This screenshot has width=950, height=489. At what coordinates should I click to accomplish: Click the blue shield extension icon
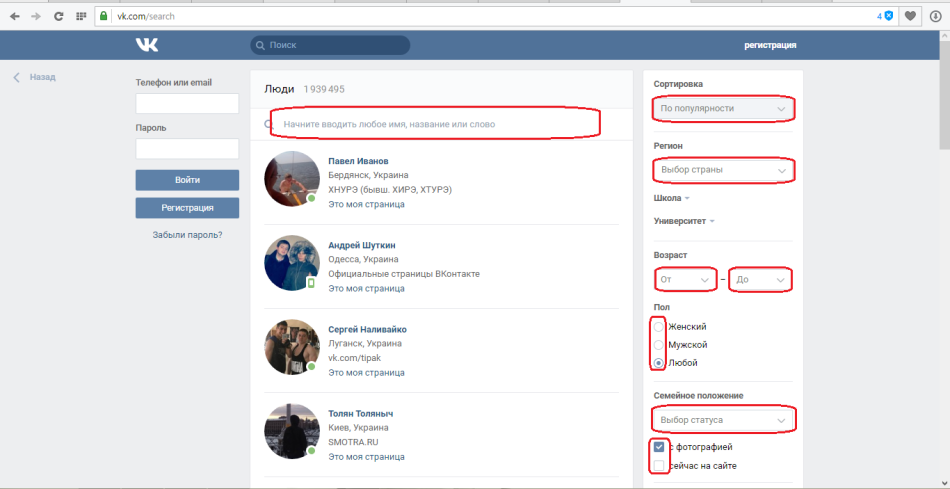click(x=888, y=16)
